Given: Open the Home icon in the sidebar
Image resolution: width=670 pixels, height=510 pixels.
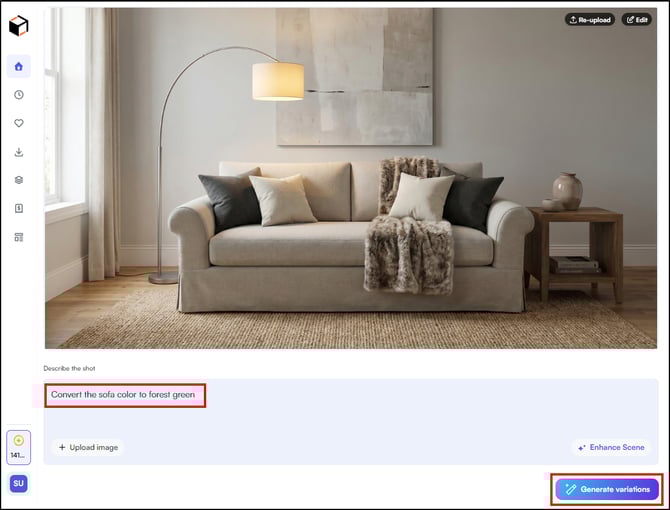Looking at the screenshot, I should point(18,66).
